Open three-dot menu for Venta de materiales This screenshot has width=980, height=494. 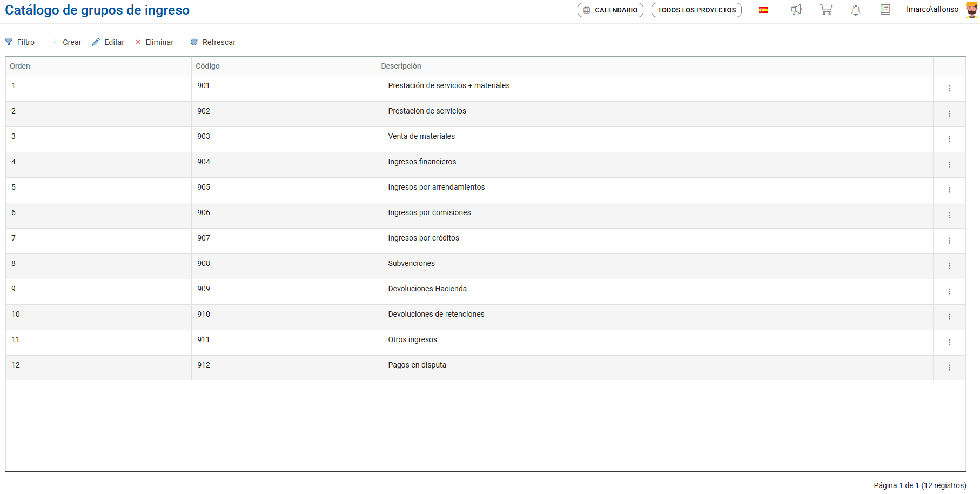click(949, 139)
